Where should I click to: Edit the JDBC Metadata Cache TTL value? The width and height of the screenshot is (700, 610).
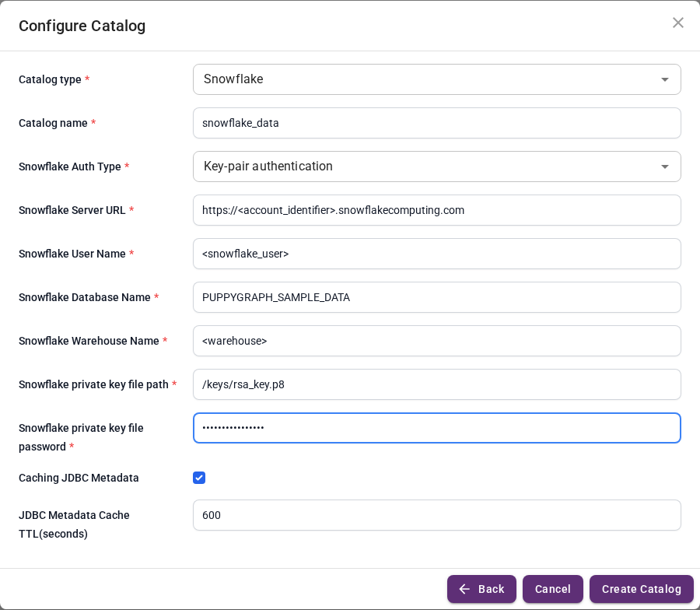click(436, 515)
